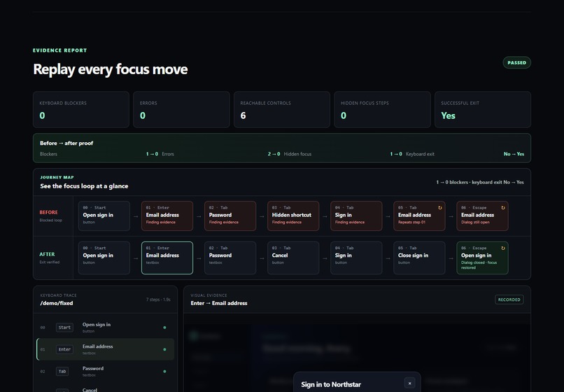The height and width of the screenshot is (392, 564).
Task: Open After card 03 Tab Cancel
Action: (293, 258)
